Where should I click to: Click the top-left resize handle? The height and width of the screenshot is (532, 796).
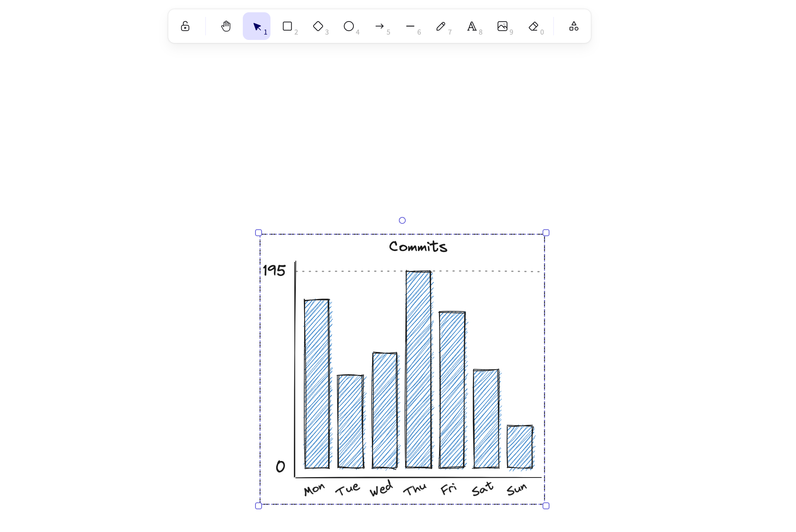(259, 233)
